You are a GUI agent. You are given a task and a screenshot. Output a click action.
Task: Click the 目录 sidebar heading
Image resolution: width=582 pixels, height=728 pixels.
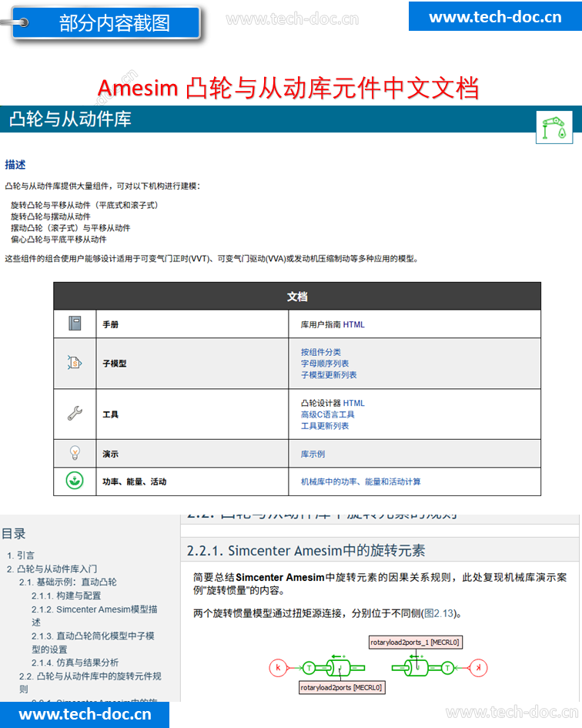(x=13, y=534)
